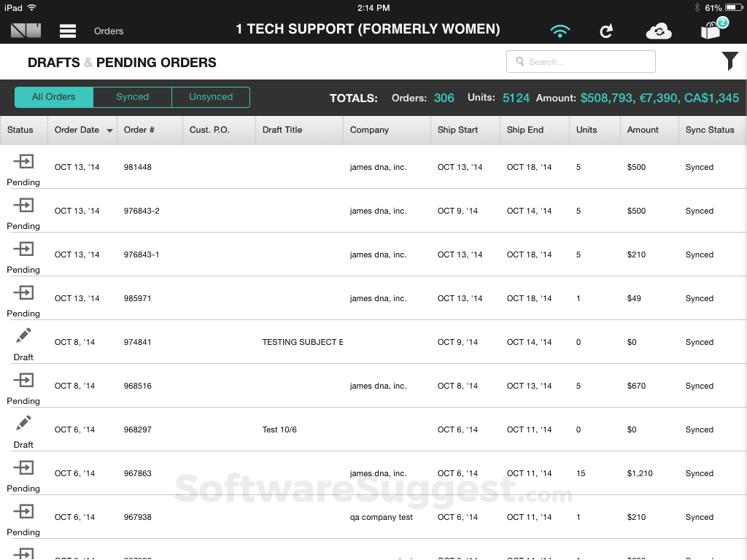Open order number 976843-2
747x560 pixels.
[142, 211]
